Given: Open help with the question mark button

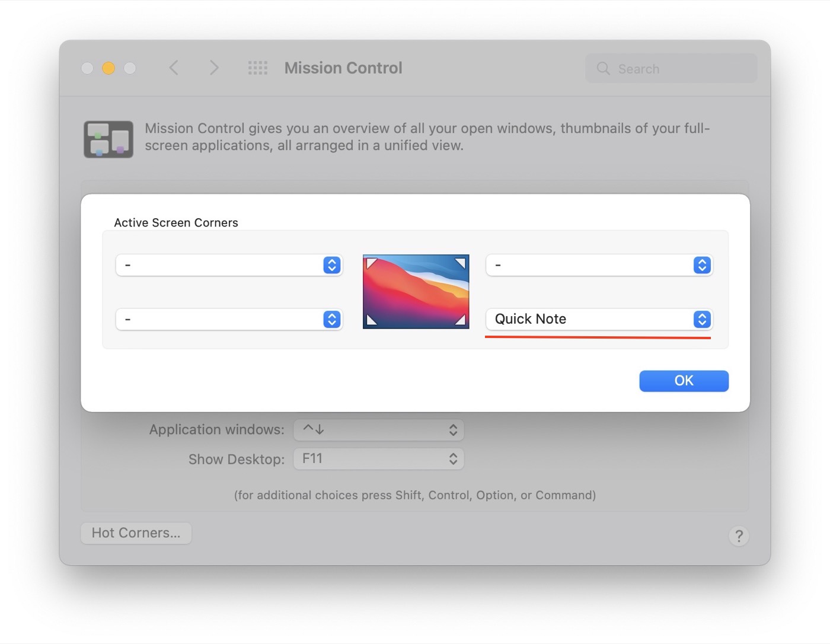Looking at the screenshot, I should pyautogui.click(x=739, y=536).
